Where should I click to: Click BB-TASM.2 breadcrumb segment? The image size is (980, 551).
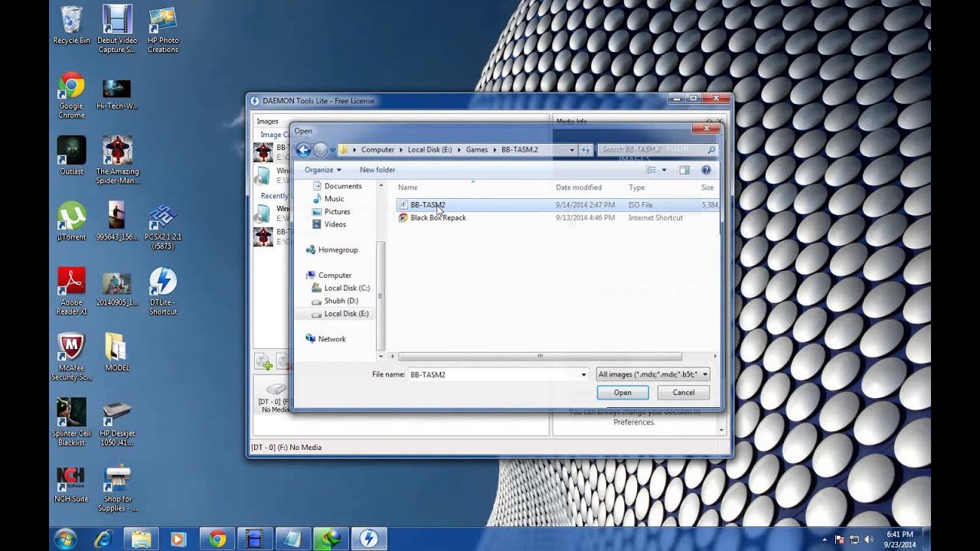click(520, 150)
